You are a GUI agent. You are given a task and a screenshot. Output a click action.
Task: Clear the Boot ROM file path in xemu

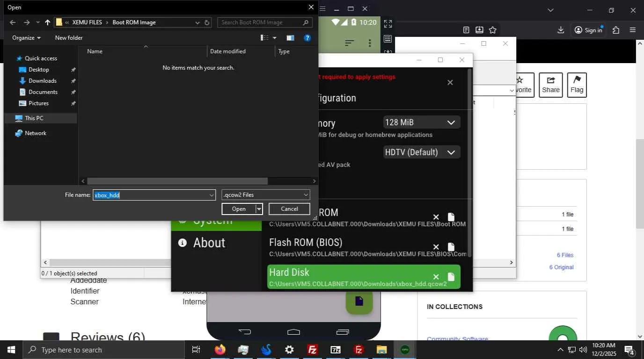click(x=436, y=217)
